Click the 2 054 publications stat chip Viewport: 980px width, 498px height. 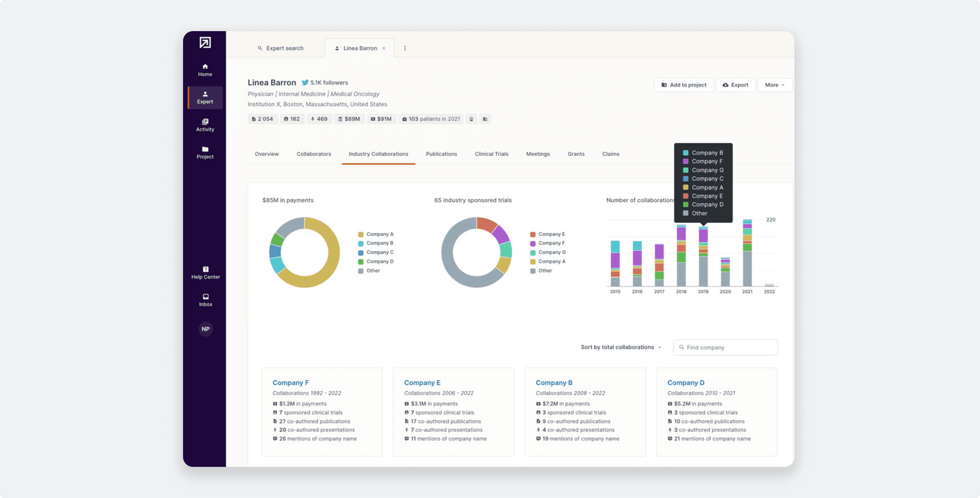click(262, 119)
